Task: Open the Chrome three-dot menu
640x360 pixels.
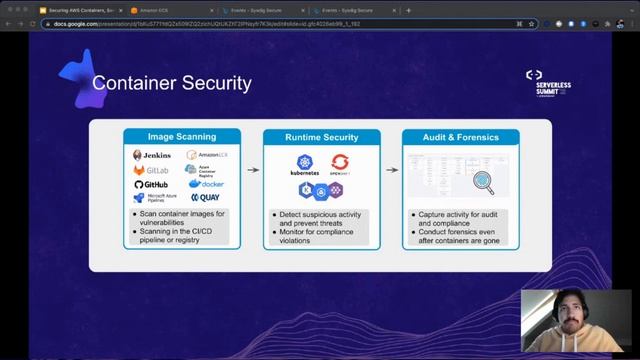Action: pyautogui.click(x=633, y=24)
